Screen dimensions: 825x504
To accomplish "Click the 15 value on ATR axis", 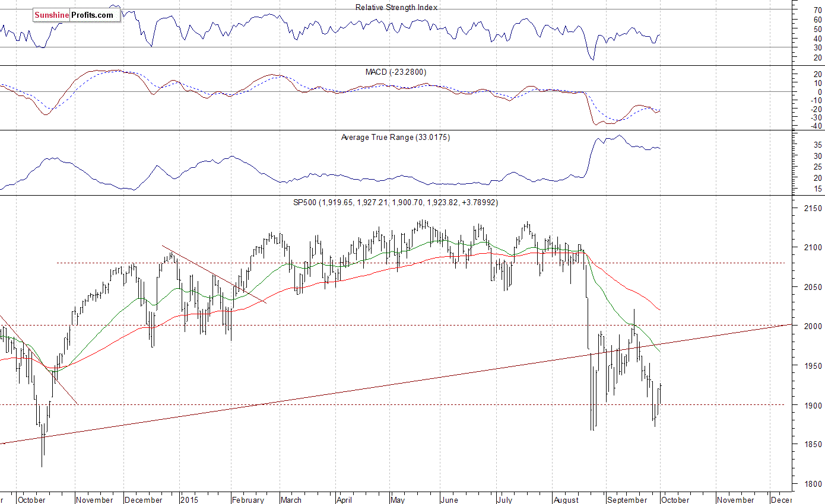I will pyautogui.click(x=817, y=189).
